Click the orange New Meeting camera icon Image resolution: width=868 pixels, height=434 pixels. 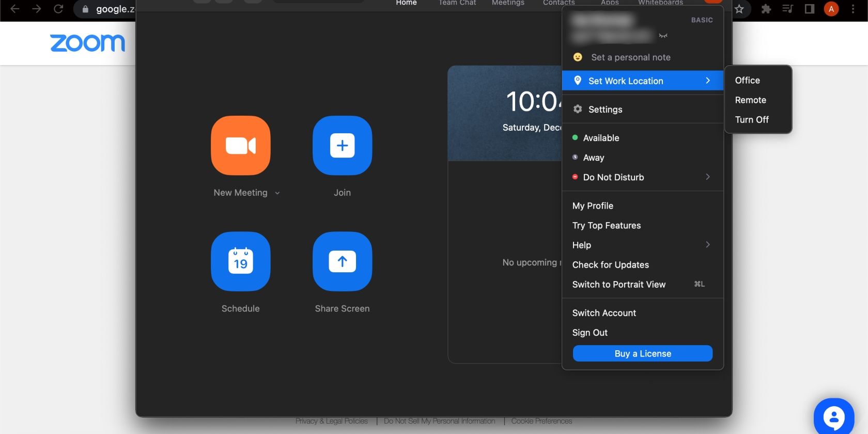pos(240,146)
